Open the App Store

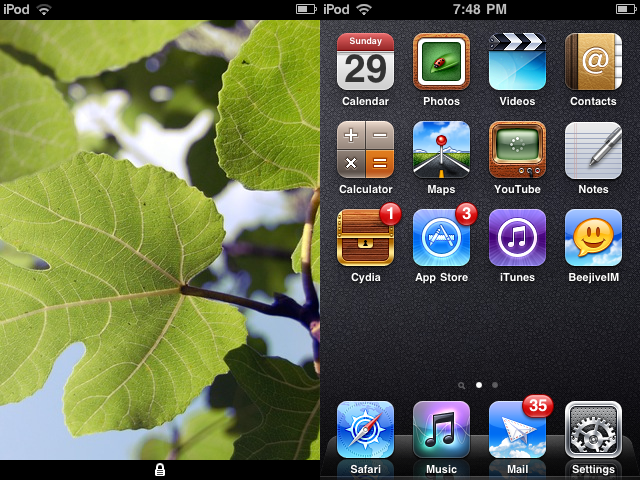point(441,238)
